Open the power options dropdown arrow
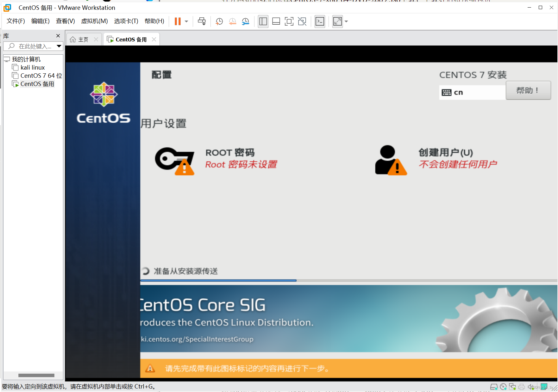Screen dimensions: 558x392 click(x=186, y=21)
